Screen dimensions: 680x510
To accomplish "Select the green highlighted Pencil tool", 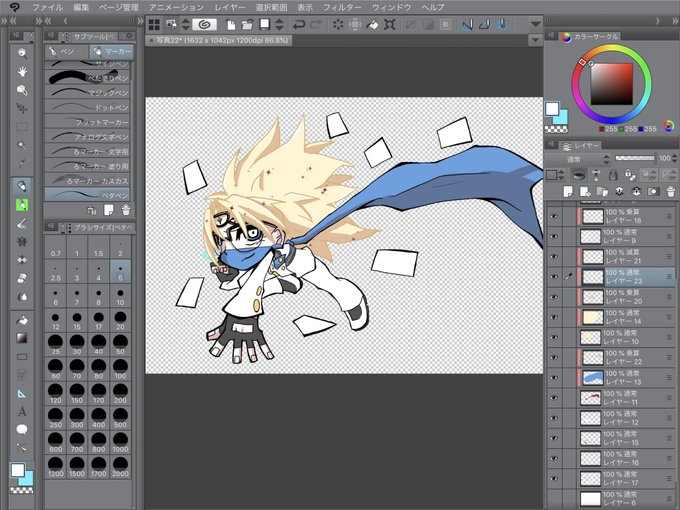I will (22, 205).
